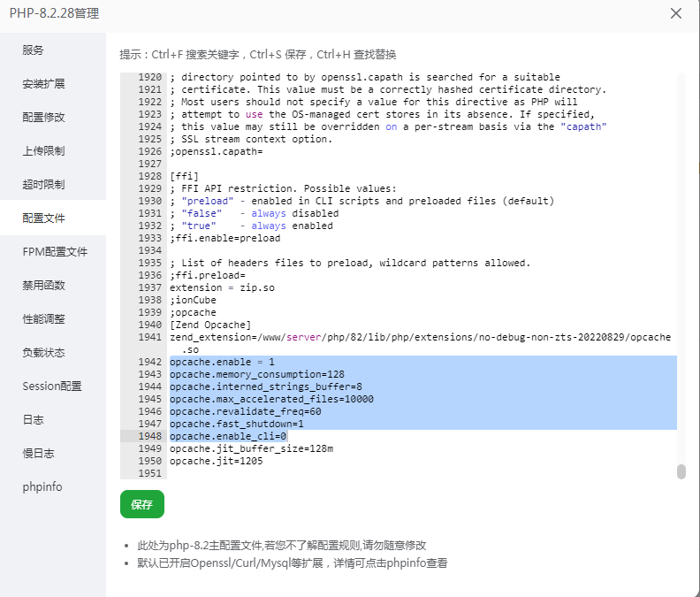Open the 日志 tab
This screenshot has width=700, height=597.
coord(33,420)
